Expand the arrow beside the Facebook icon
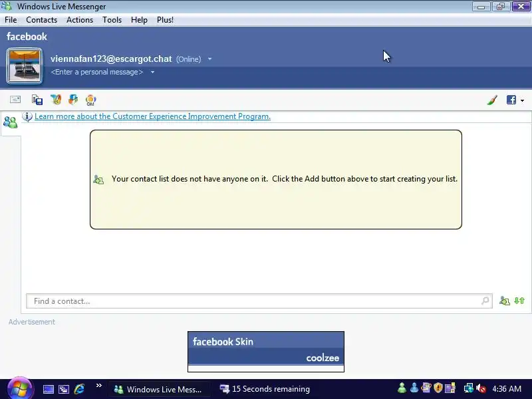The image size is (532, 399). click(522, 100)
